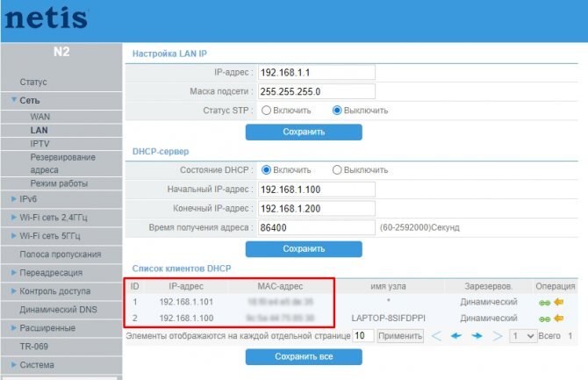
Task: Open the page number dropdown
Action: pyautogui.click(x=522, y=336)
